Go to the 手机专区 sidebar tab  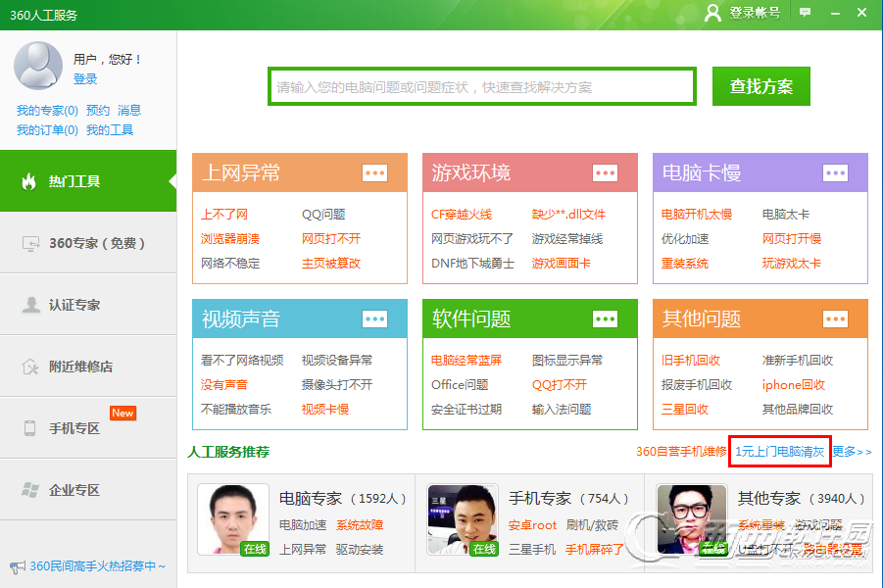click(88, 428)
